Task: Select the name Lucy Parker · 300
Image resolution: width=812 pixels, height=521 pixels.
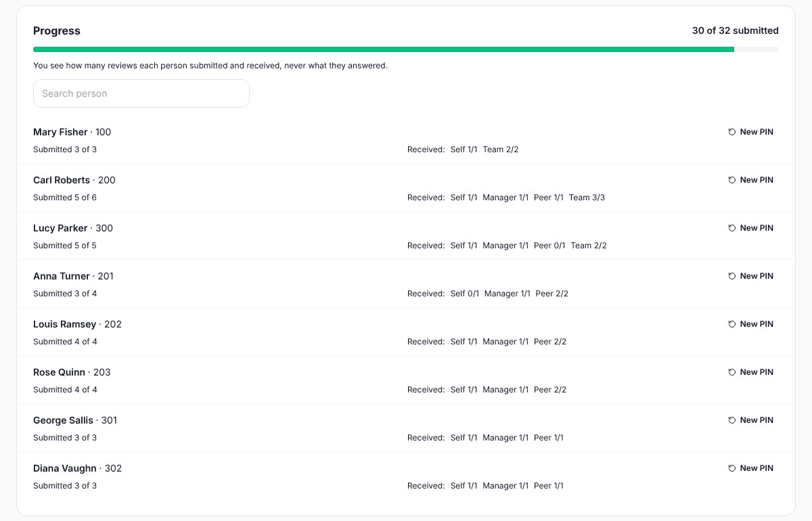Action: [73, 228]
